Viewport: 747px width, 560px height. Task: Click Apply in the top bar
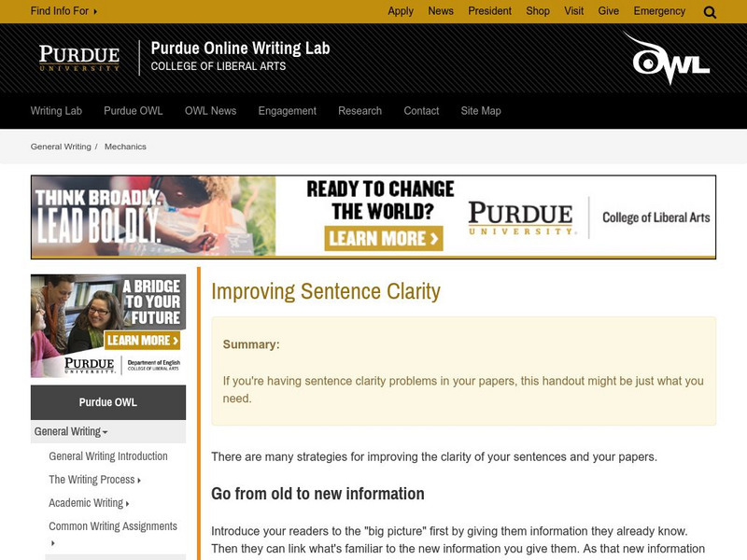click(x=401, y=11)
